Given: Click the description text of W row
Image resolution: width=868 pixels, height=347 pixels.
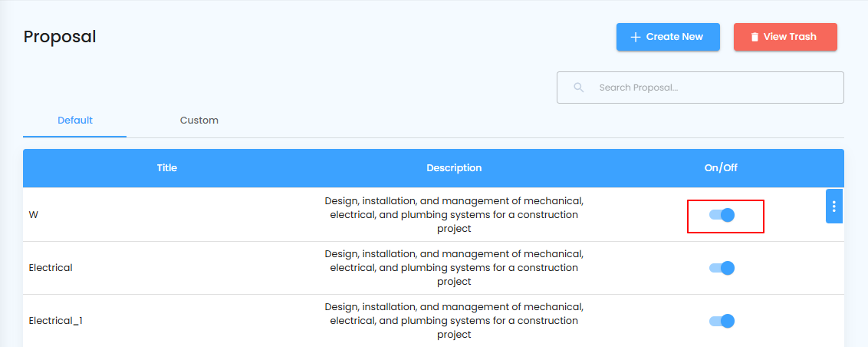Looking at the screenshot, I should 454,215.
